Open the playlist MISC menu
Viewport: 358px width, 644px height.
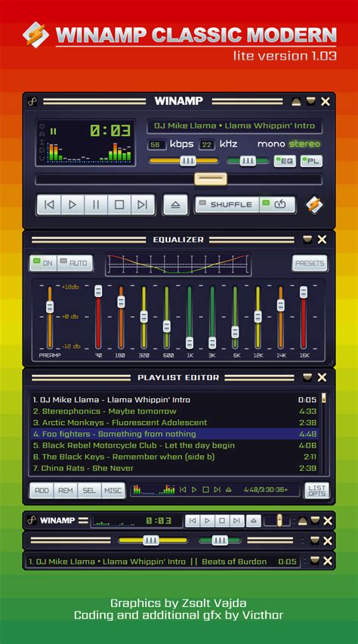pyautogui.click(x=113, y=491)
